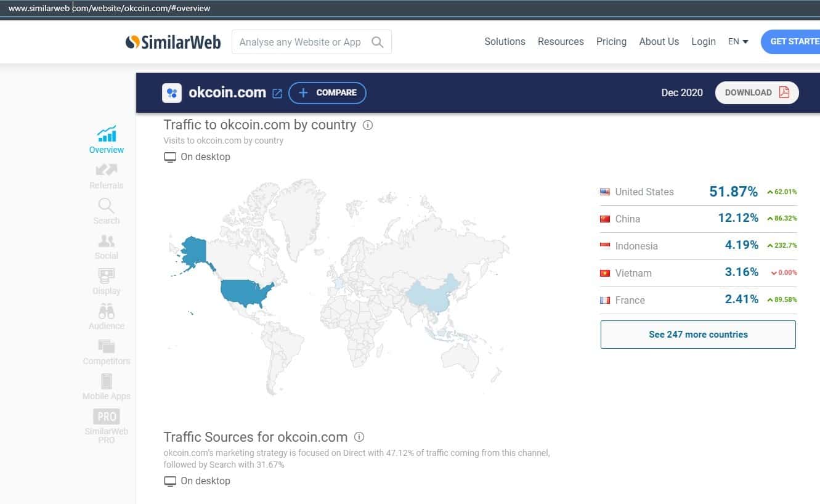Click See 247 more countries
This screenshot has width=820, height=504.
tap(698, 335)
